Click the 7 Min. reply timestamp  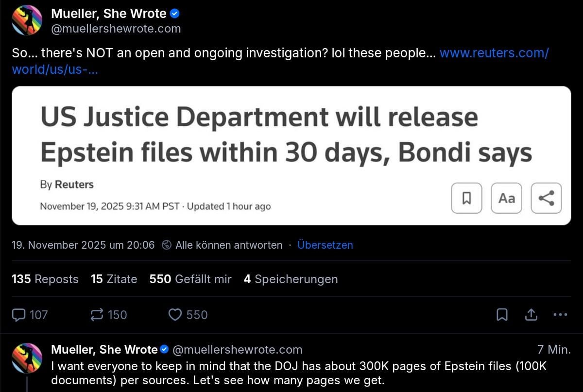(554, 350)
